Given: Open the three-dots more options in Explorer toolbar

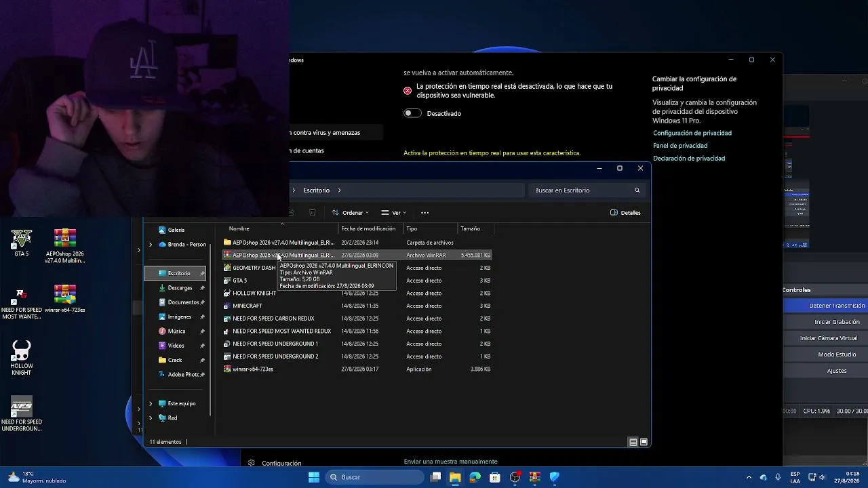Looking at the screenshot, I should tap(425, 213).
